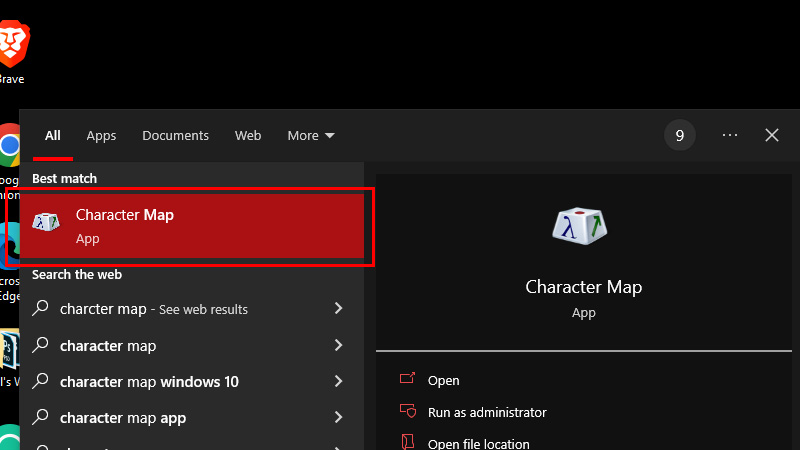Expand the More filter dropdown
The height and width of the screenshot is (450, 800).
(x=311, y=136)
